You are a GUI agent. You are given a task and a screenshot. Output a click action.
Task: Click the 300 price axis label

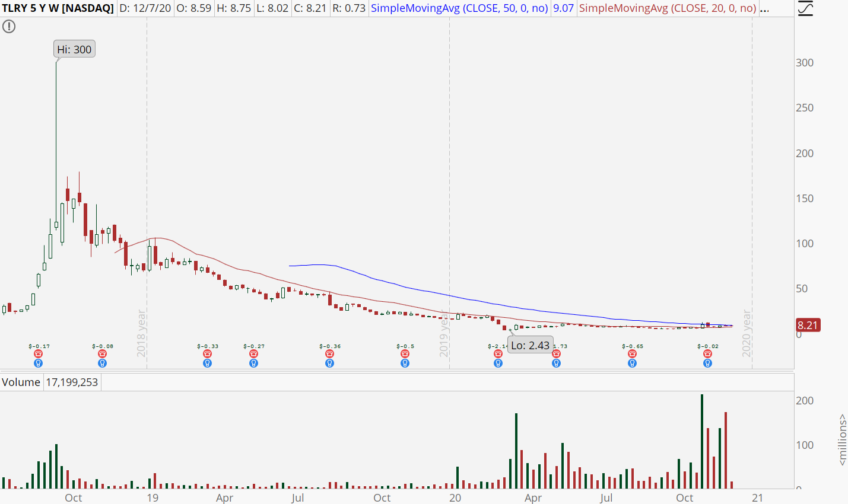point(805,63)
